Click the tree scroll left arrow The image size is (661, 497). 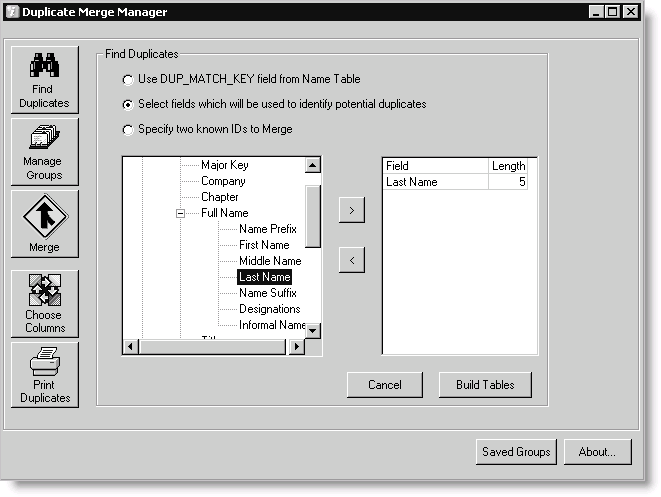point(131,347)
